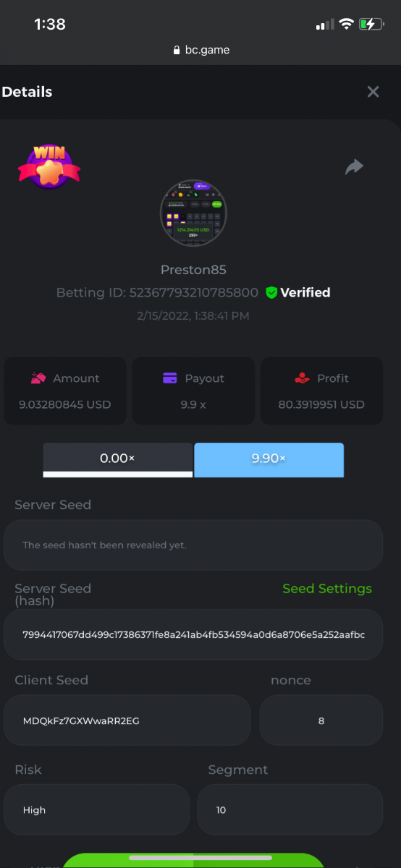Tap the purple Payout card icon
Viewport: 401px width, 868px height.
tap(170, 378)
